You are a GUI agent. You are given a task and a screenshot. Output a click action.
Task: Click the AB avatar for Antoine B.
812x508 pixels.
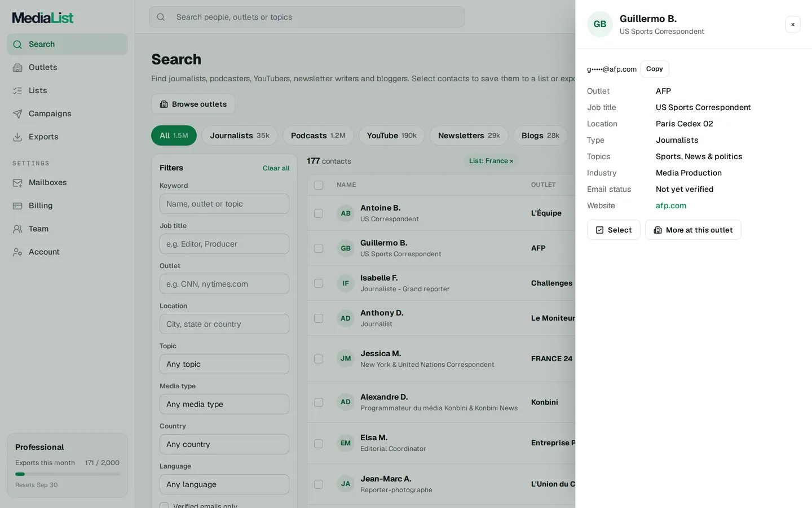pos(346,213)
